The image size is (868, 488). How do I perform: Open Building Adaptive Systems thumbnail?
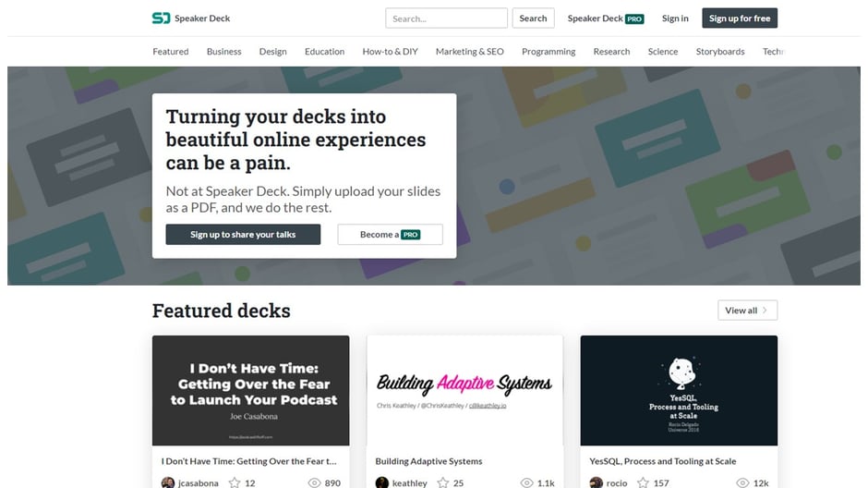point(465,391)
